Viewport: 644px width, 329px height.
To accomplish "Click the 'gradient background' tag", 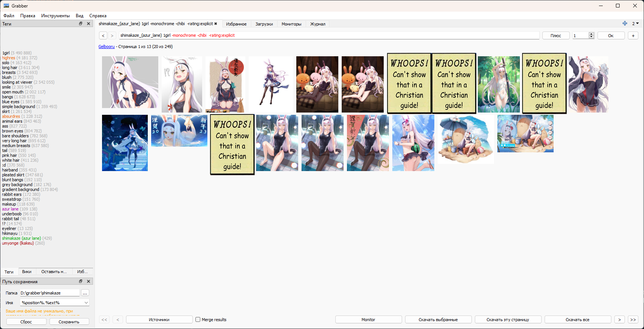I will 21,189.
